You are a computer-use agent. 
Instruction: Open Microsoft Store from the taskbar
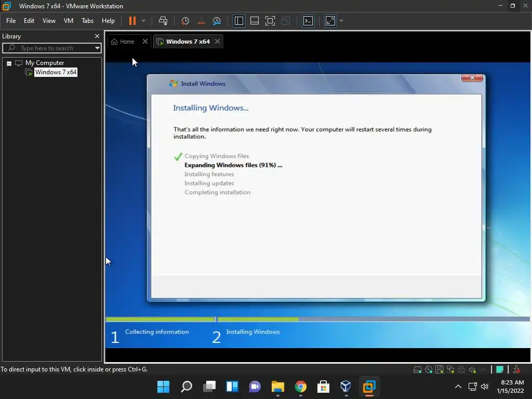(323, 387)
